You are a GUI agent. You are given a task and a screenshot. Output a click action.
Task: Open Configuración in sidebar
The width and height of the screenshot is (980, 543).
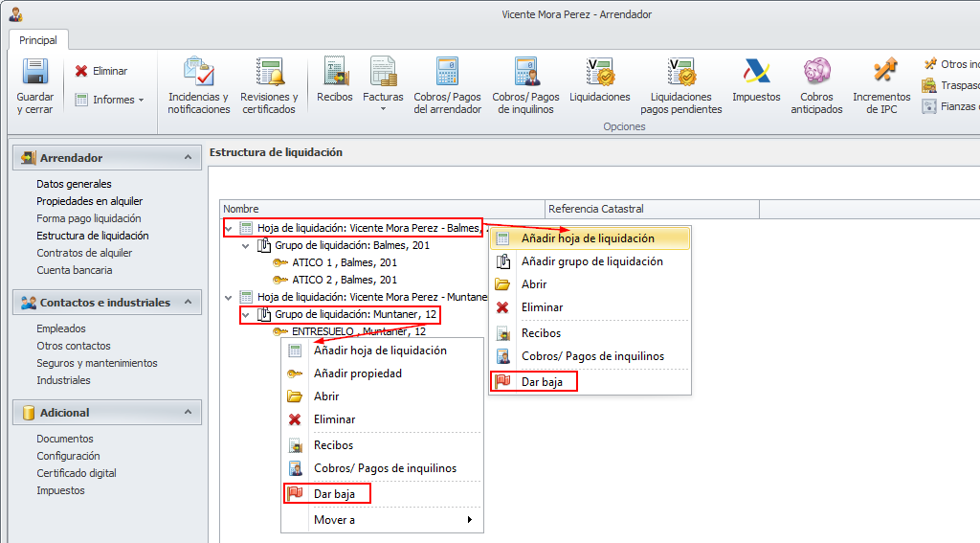(x=68, y=456)
